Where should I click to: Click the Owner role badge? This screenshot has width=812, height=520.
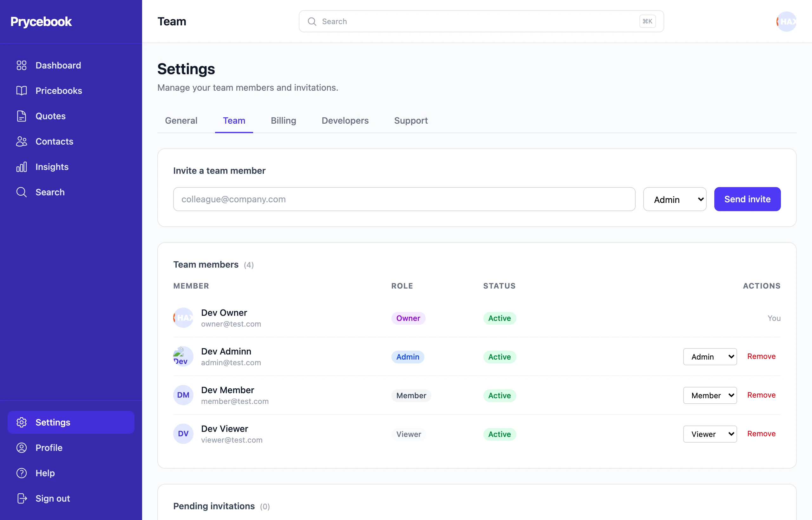coord(408,318)
